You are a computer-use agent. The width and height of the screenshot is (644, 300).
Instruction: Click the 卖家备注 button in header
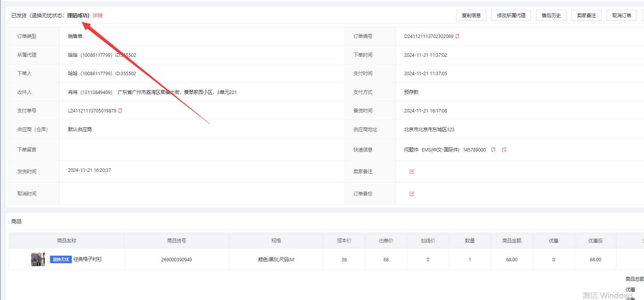(586, 15)
